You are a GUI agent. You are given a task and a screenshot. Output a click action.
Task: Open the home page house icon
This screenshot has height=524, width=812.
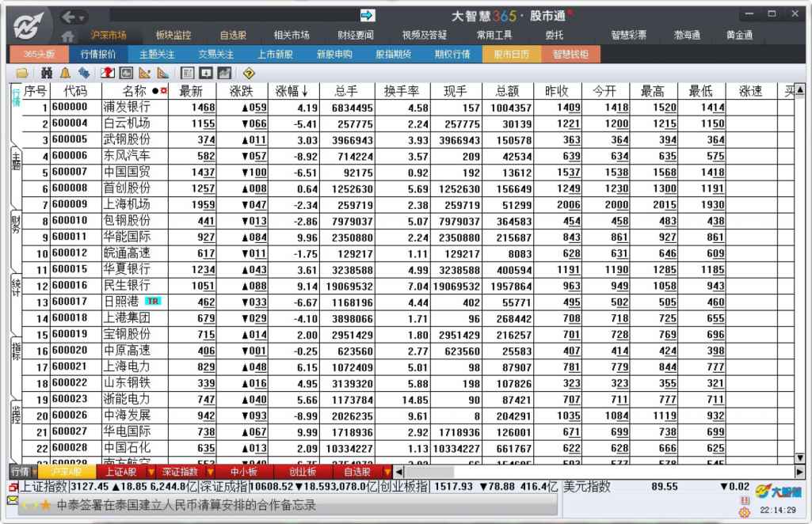[67, 36]
